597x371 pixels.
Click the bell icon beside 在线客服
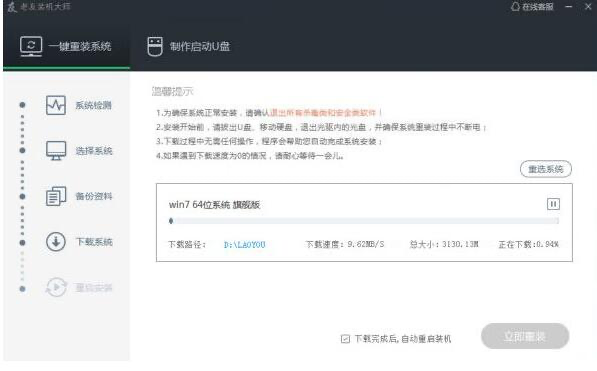[515, 6]
